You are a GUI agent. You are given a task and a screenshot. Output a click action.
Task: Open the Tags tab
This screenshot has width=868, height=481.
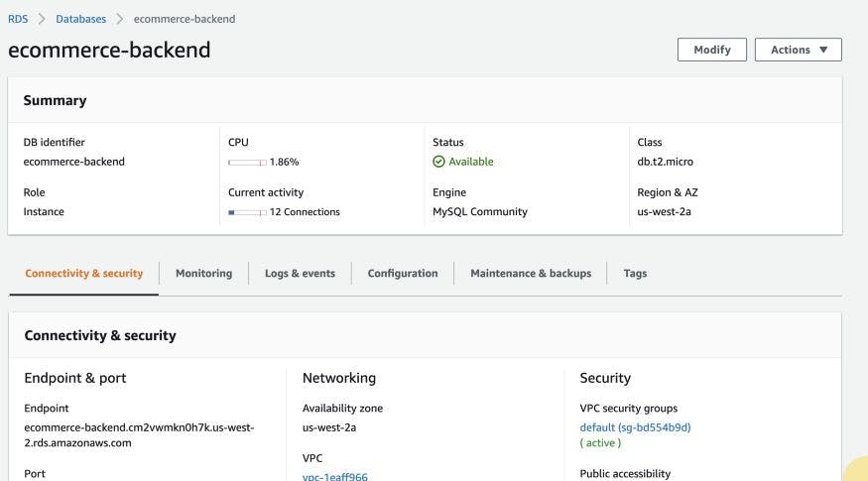pyautogui.click(x=635, y=274)
